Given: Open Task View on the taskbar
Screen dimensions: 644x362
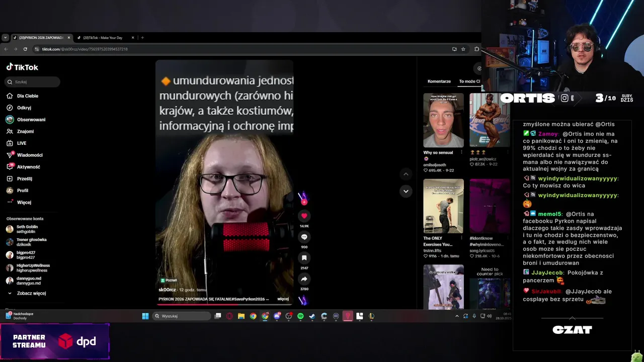Looking at the screenshot, I should click(x=218, y=316).
